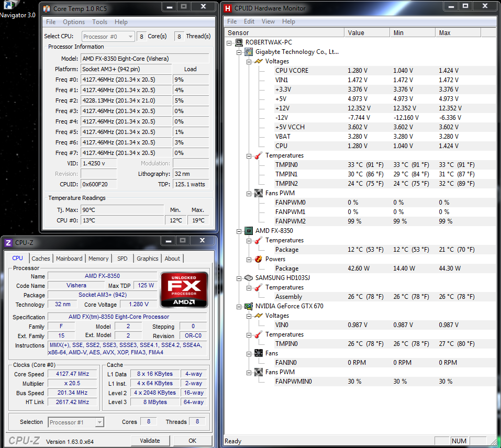Click the Powers flame icon
This screenshot has height=448, width=501.
(x=258, y=259)
